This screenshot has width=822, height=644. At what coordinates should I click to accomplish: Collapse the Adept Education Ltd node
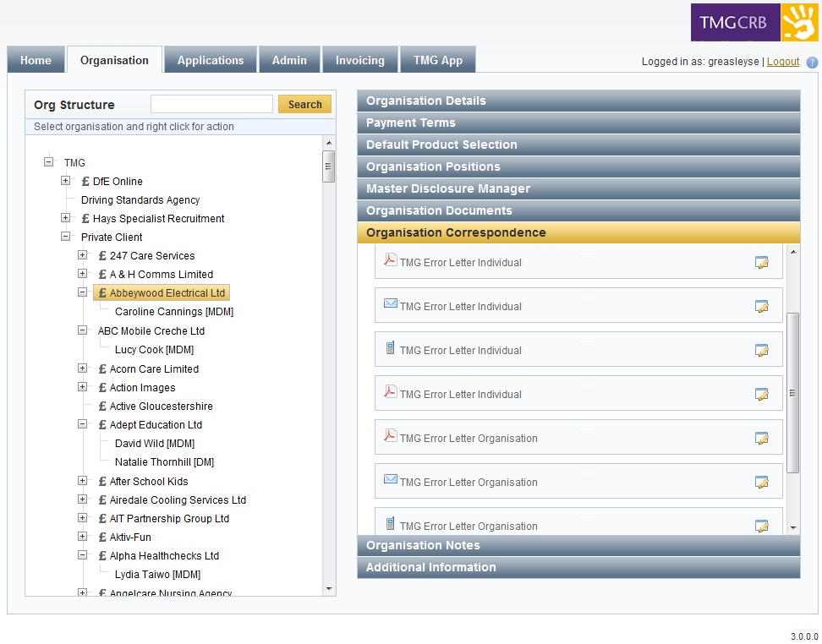pyautogui.click(x=82, y=424)
